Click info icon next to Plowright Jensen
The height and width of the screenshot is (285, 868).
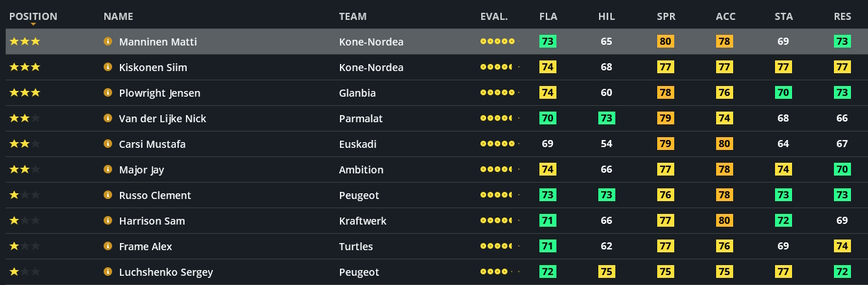tap(108, 93)
